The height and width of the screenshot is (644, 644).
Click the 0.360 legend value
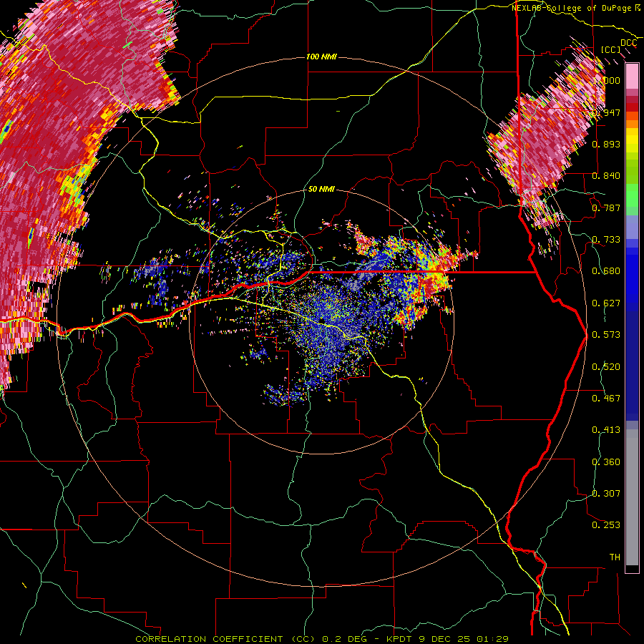pos(606,462)
